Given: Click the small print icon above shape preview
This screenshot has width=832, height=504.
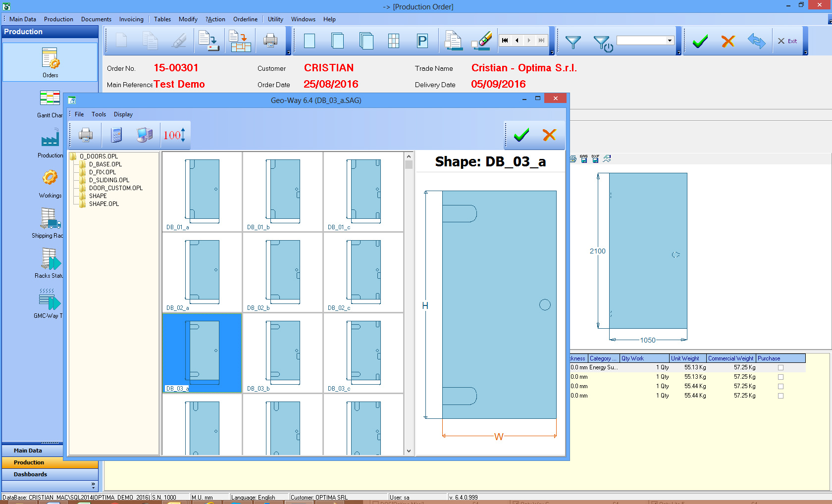Looking at the screenshot, I should click(x=573, y=158).
